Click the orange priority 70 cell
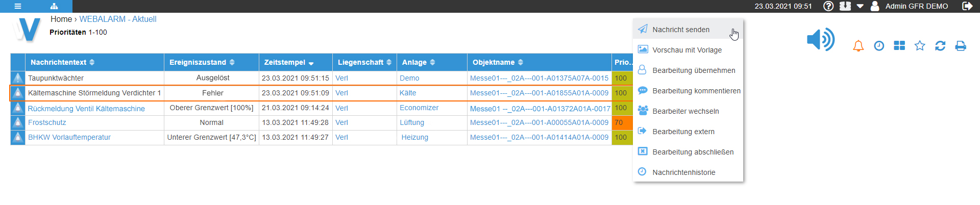 622,122
